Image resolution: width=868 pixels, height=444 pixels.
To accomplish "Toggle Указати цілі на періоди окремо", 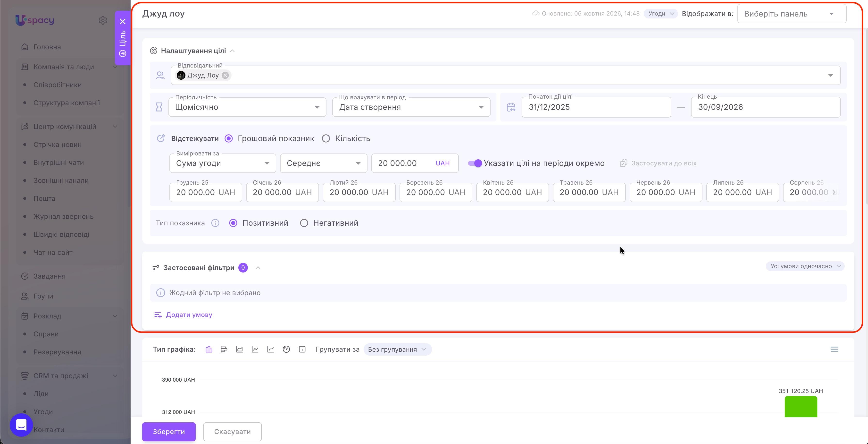I will click(x=475, y=163).
